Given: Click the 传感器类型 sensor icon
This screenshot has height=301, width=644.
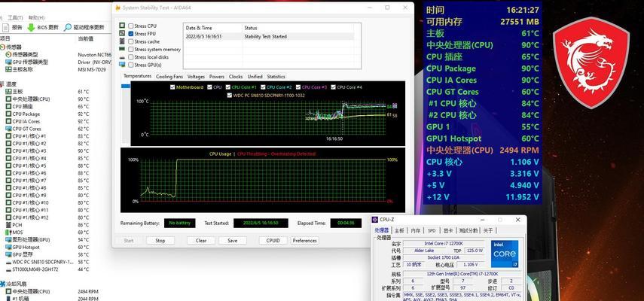Looking at the screenshot, I should point(8,54).
